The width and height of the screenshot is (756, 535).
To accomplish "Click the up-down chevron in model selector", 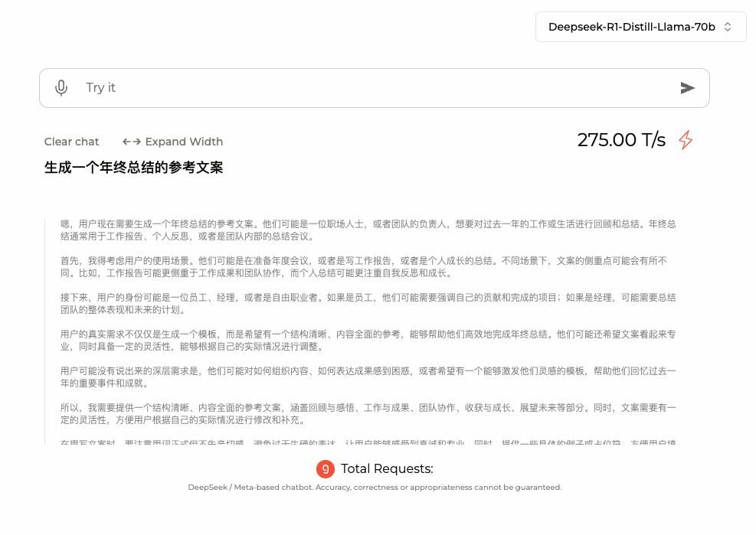I will pos(728,27).
